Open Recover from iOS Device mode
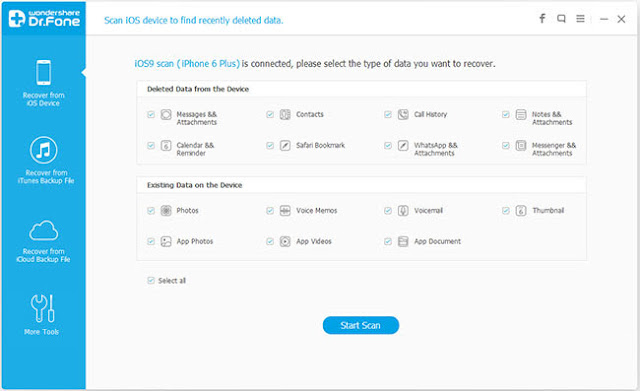The height and width of the screenshot is (391, 640). pyautogui.click(x=43, y=83)
